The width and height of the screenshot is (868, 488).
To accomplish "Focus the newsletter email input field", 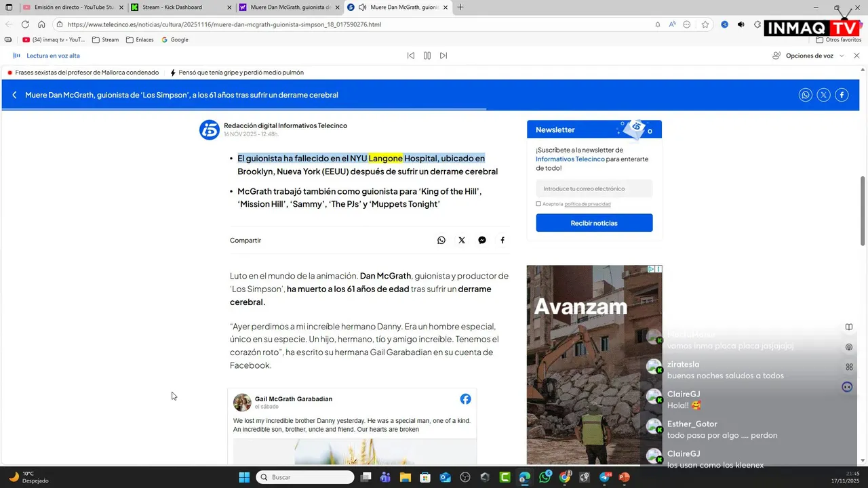I will point(594,188).
